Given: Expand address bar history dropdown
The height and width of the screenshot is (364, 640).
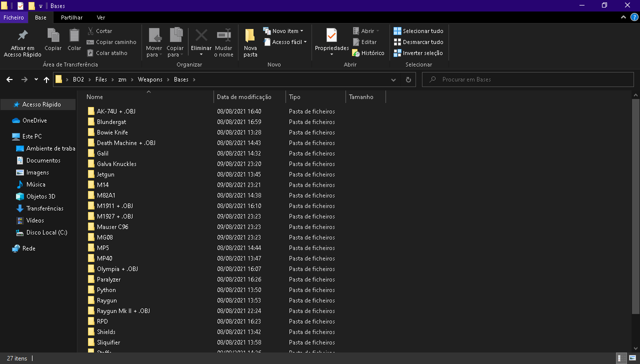Looking at the screenshot, I should coord(393,79).
